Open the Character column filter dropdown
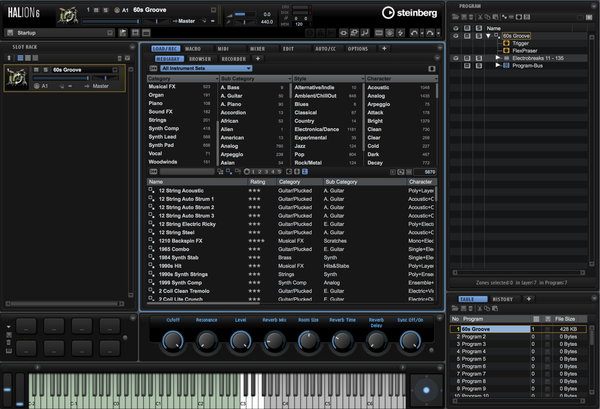600x409 pixels. (x=435, y=78)
